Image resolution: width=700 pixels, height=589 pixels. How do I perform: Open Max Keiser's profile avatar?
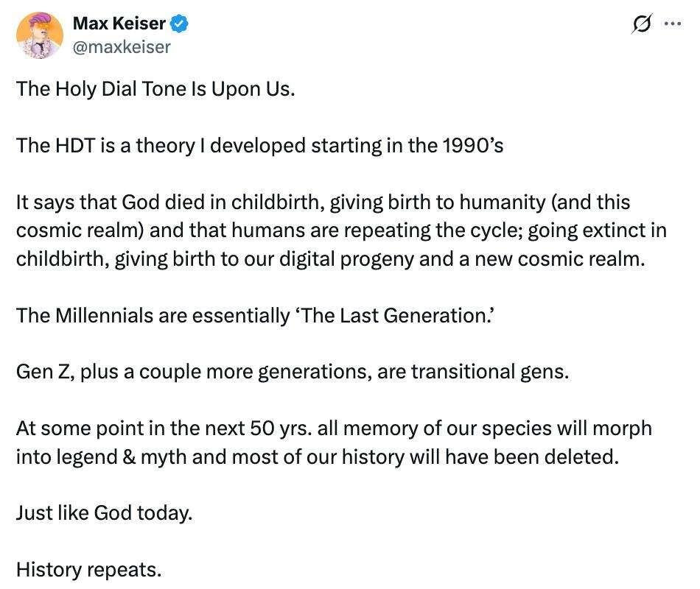tap(39, 35)
